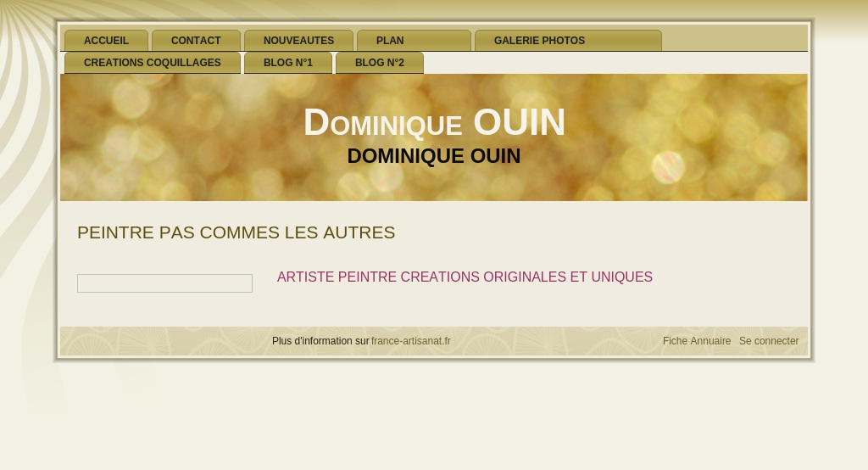Click the 'Plus d'information sur' footer text
The image size is (868, 470).
320,341
